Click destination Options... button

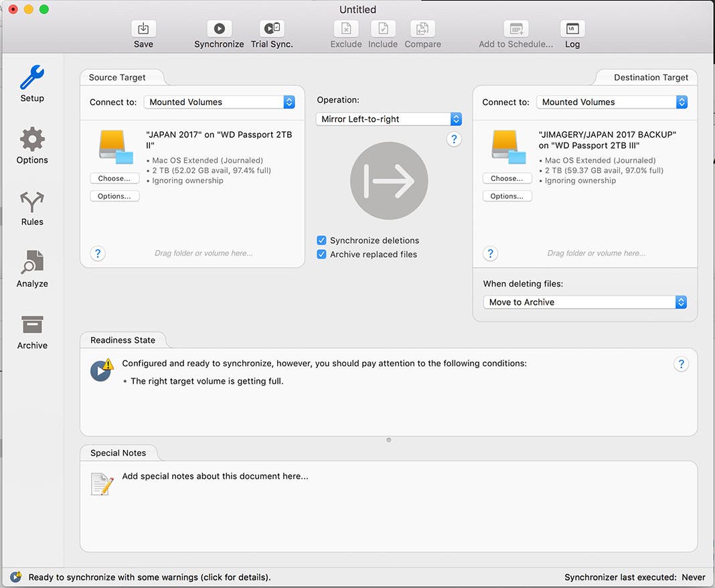507,196
